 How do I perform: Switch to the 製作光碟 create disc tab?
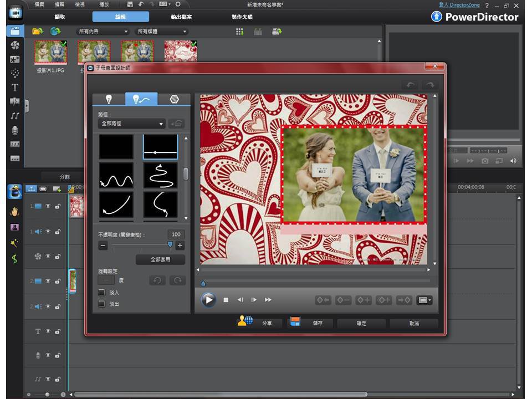click(242, 17)
